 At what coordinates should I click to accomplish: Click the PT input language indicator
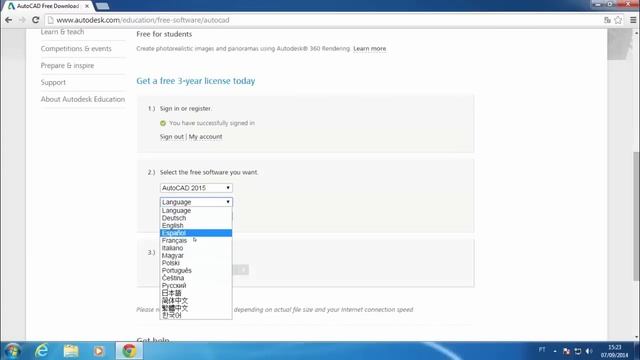[542, 350]
